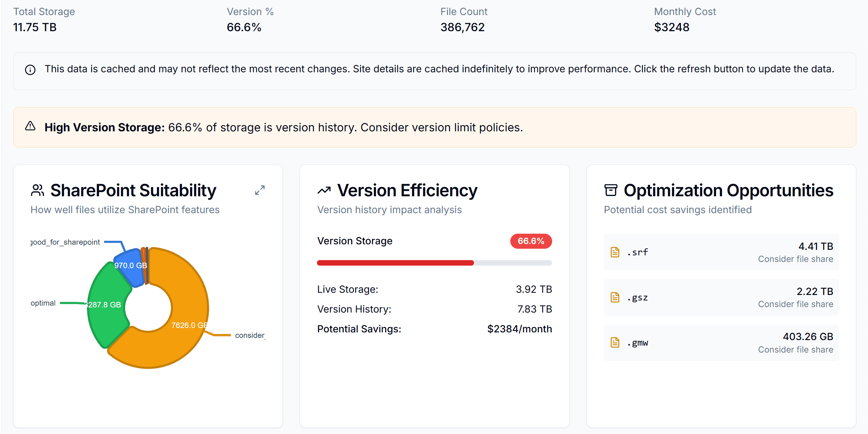This screenshot has width=868, height=434.
Task: Click the document icon next to .gsz
Action: (615, 297)
